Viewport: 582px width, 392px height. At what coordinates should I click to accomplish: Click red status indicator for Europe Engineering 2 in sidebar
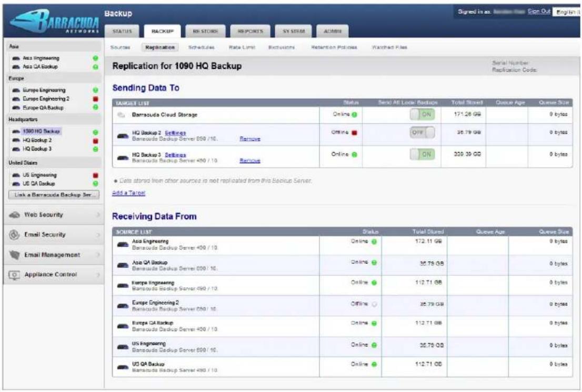pos(95,99)
